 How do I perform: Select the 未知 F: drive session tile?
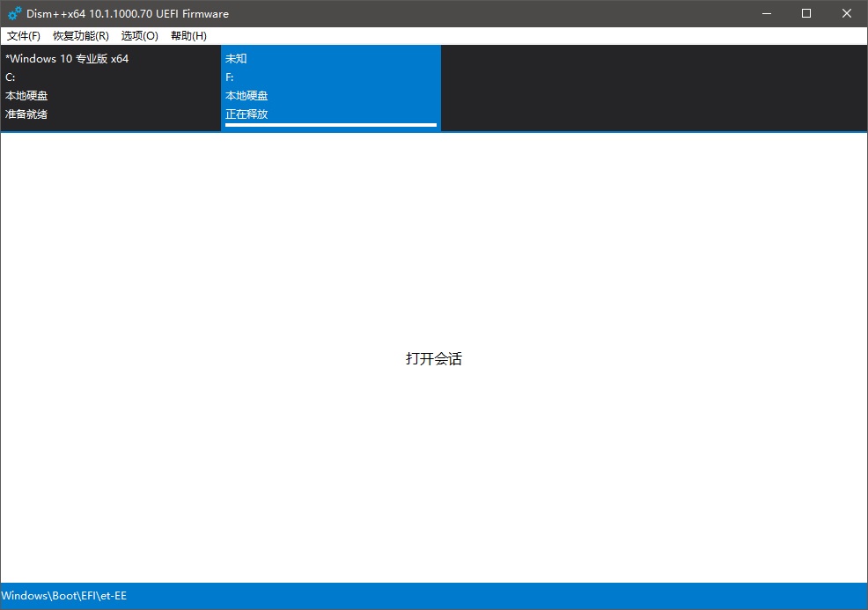(330, 88)
